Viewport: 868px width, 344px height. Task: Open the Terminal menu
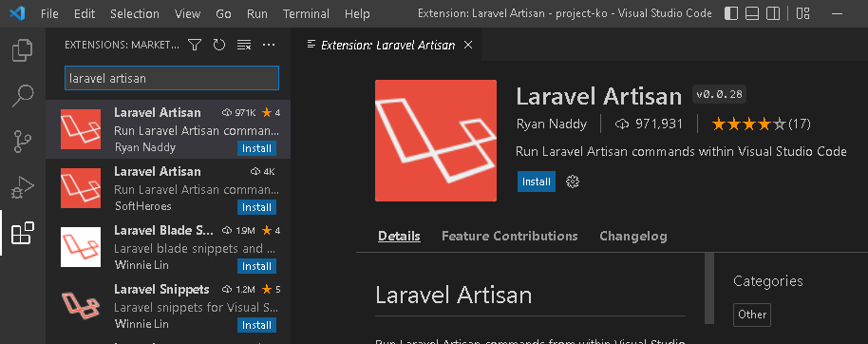pos(306,14)
